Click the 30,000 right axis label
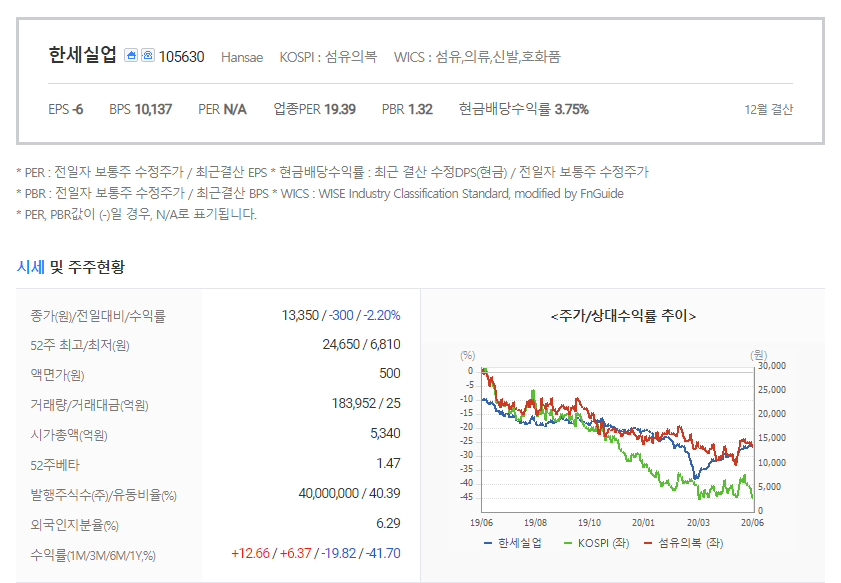 click(772, 366)
